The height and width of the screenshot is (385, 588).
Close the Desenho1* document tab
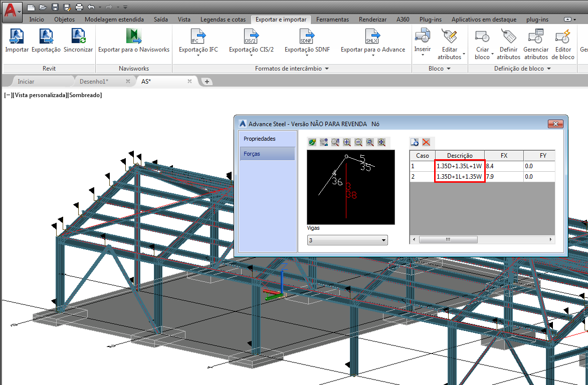pyautogui.click(x=128, y=81)
